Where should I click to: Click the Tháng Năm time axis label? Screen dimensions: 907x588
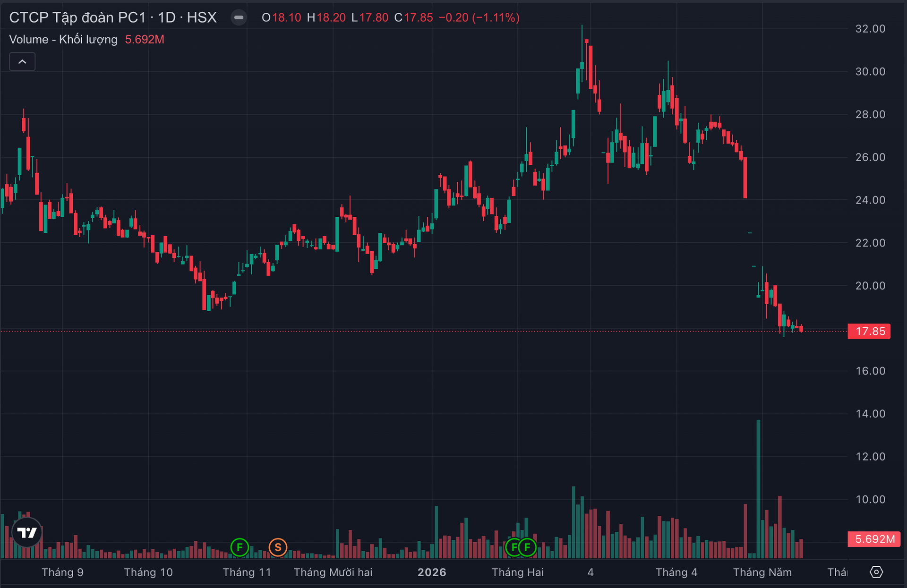(762, 572)
